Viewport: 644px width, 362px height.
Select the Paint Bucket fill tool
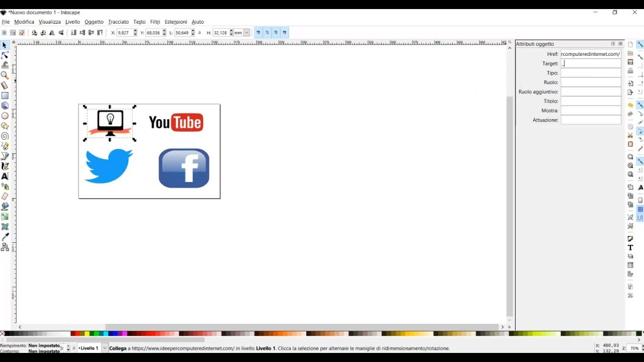[x=5, y=207]
